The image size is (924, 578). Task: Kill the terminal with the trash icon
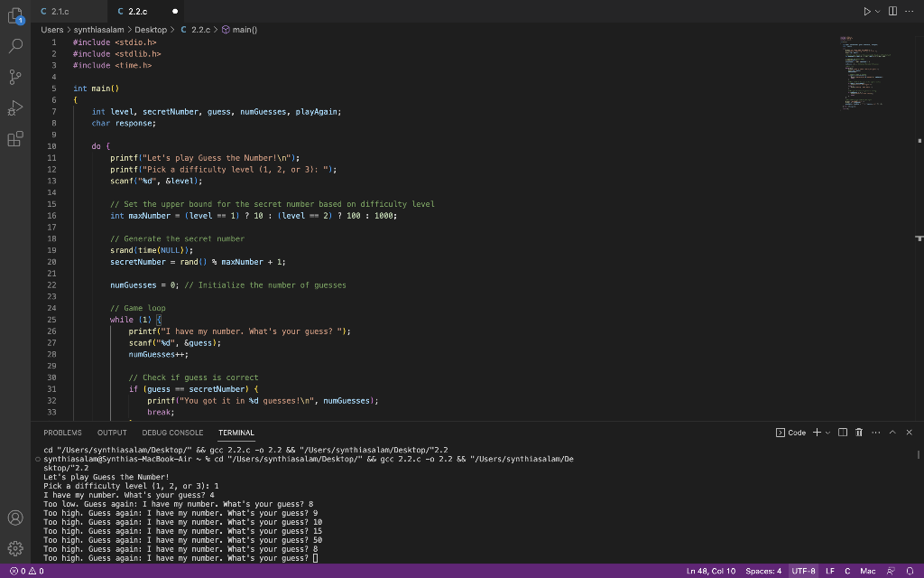[859, 433]
